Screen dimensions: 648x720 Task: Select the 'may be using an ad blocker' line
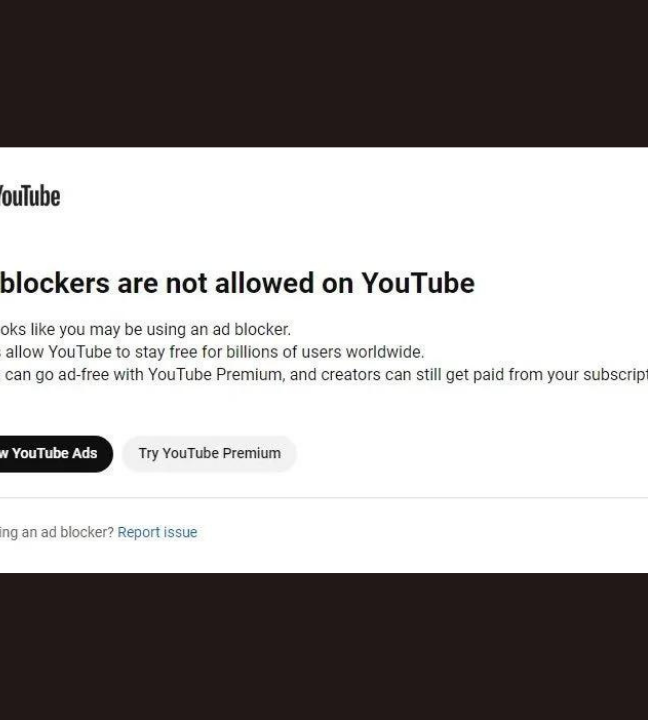tap(145, 330)
